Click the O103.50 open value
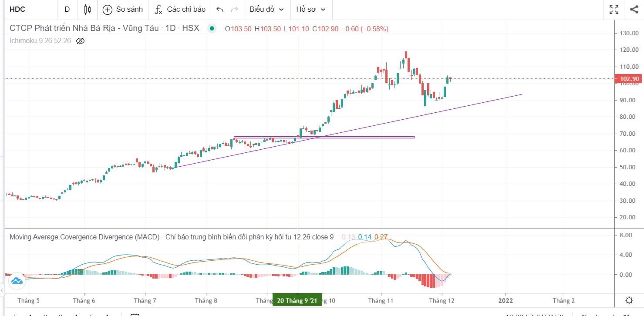 point(238,29)
